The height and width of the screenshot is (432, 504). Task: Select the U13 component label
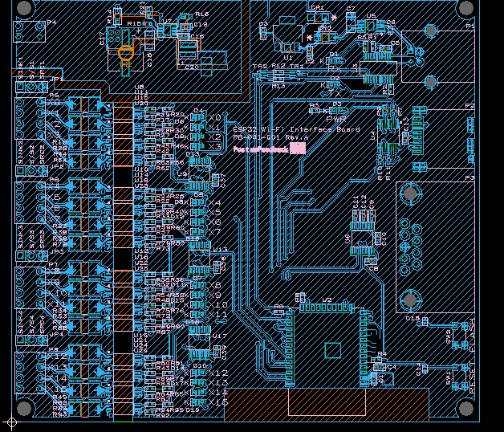[220, 249]
